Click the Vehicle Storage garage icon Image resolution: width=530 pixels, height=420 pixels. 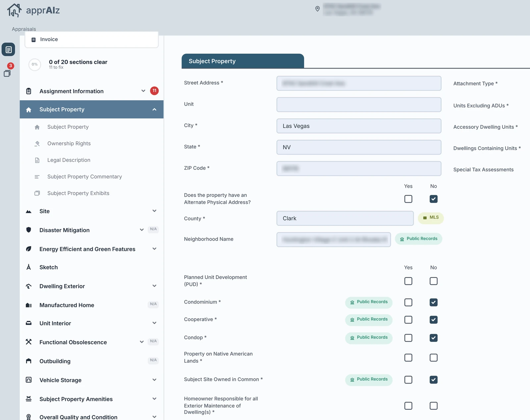click(x=29, y=380)
